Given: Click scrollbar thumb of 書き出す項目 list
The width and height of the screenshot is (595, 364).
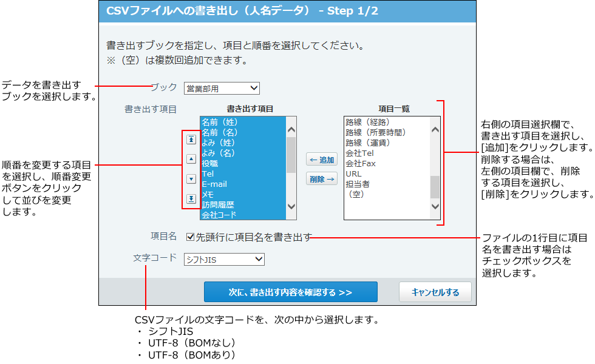Looking at the screenshot, I should [x=291, y=155].
